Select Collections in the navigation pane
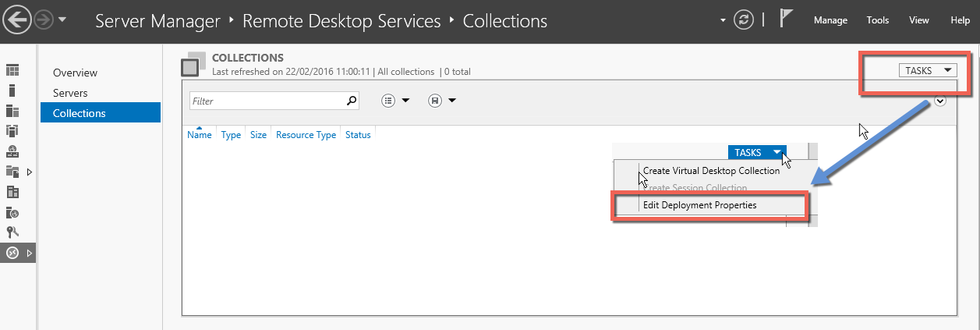980x330 pixels. pyautogui.click(x=101, y=113)
